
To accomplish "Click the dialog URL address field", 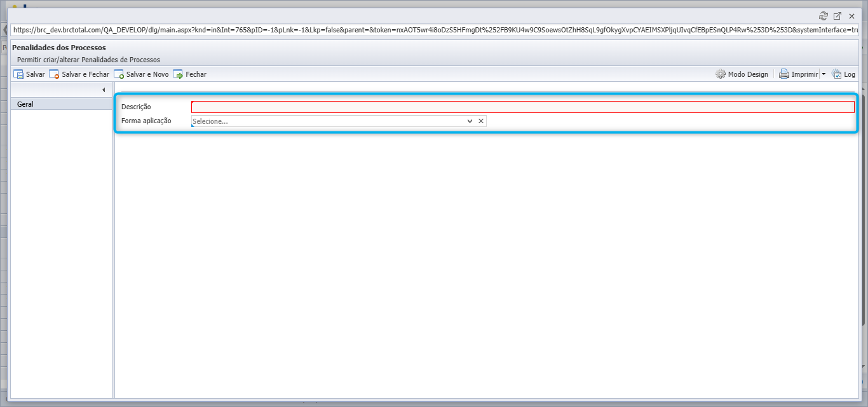I will click(434, 30).
